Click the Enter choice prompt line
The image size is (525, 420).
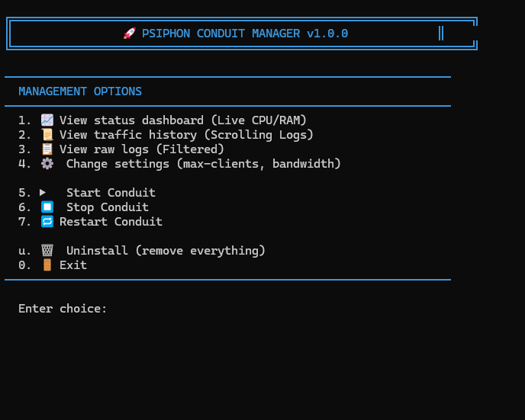(x=63, y=309)
